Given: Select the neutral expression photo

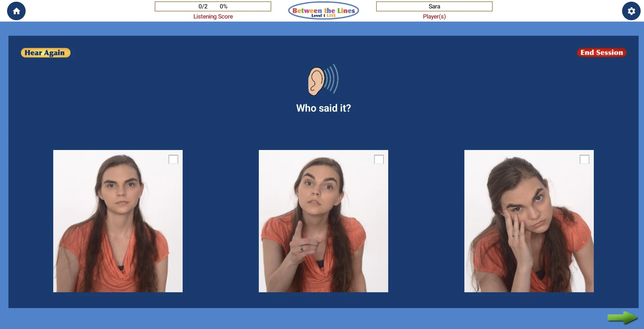Looking at the screenshot, I should (x=118, y=221).
